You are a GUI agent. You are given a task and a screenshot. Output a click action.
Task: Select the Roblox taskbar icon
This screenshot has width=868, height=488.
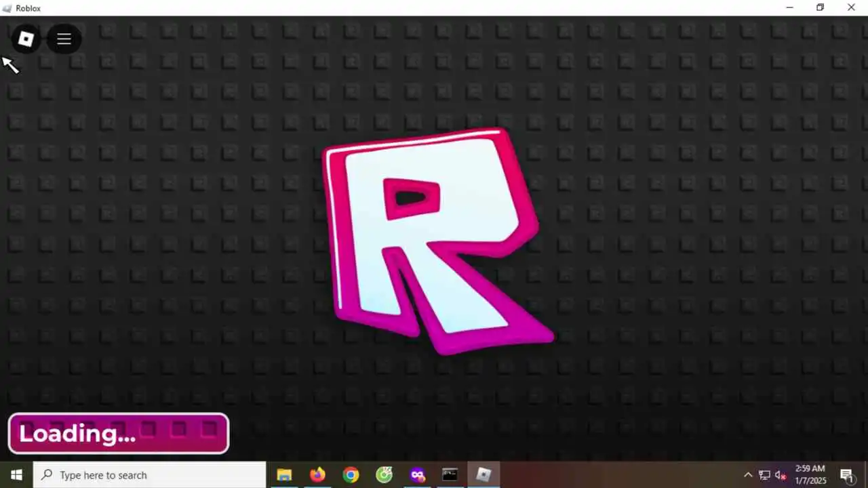click(484, 475)
